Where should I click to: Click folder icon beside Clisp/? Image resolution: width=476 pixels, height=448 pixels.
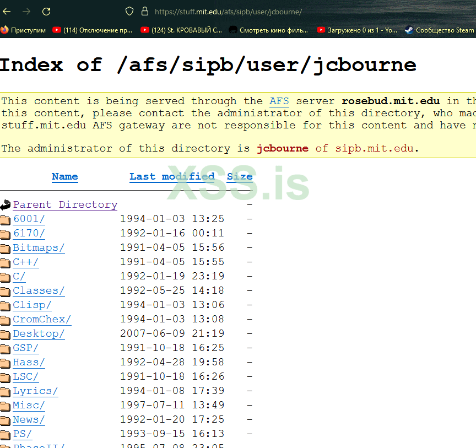coord(5,306)
